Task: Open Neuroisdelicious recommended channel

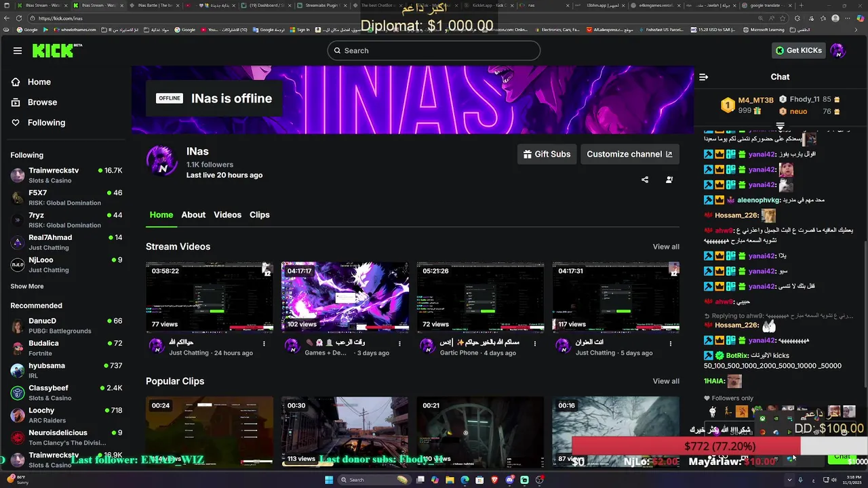Action: click(66, 438)
